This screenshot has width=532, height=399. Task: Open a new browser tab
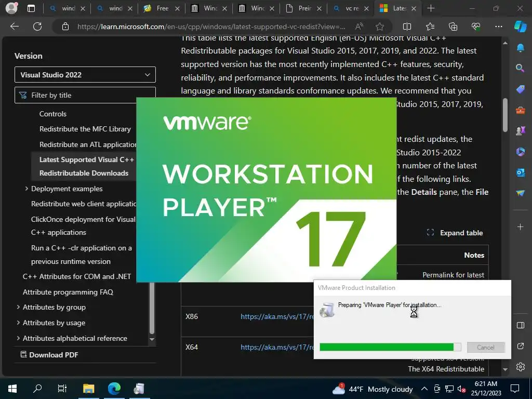coord(431,8)
